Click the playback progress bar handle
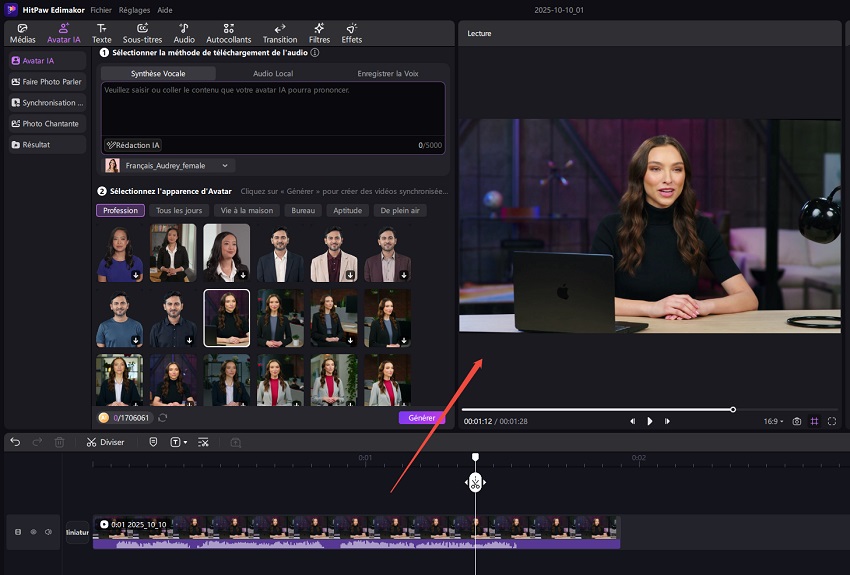 pyautogui.click(x=733, y=409)
